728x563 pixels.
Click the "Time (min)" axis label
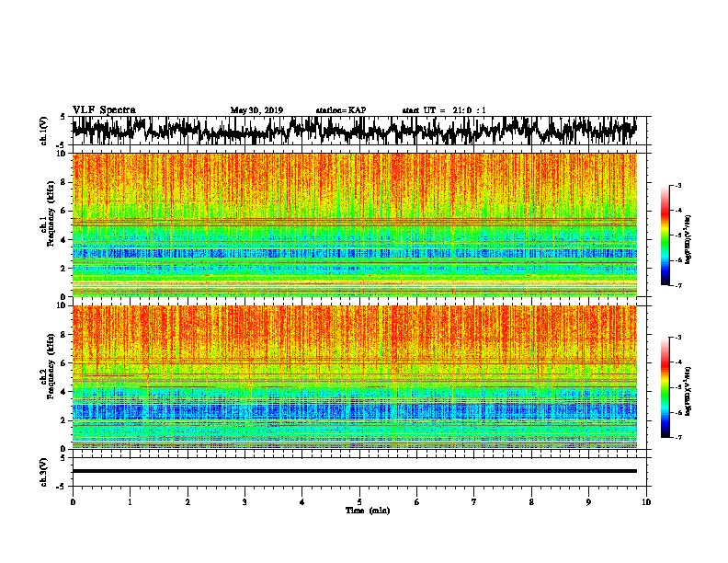click(x=368, y=511)
